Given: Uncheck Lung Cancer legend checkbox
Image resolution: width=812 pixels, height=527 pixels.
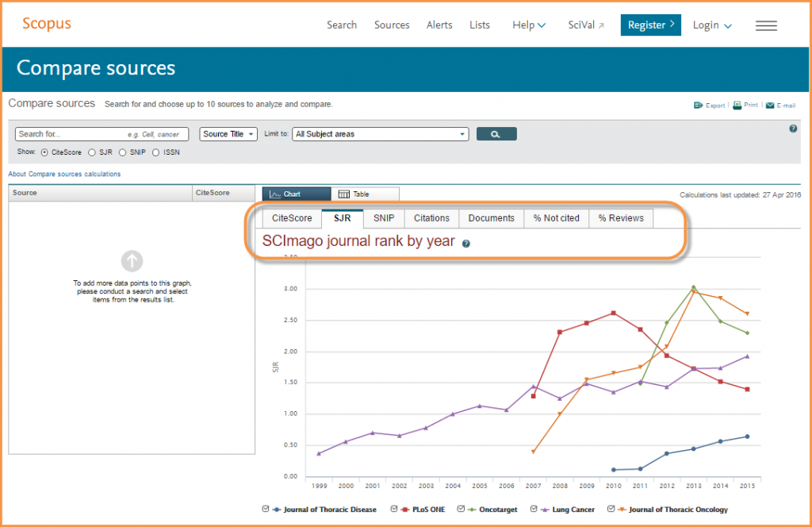Looking at the screenshot, I should 534,509.
